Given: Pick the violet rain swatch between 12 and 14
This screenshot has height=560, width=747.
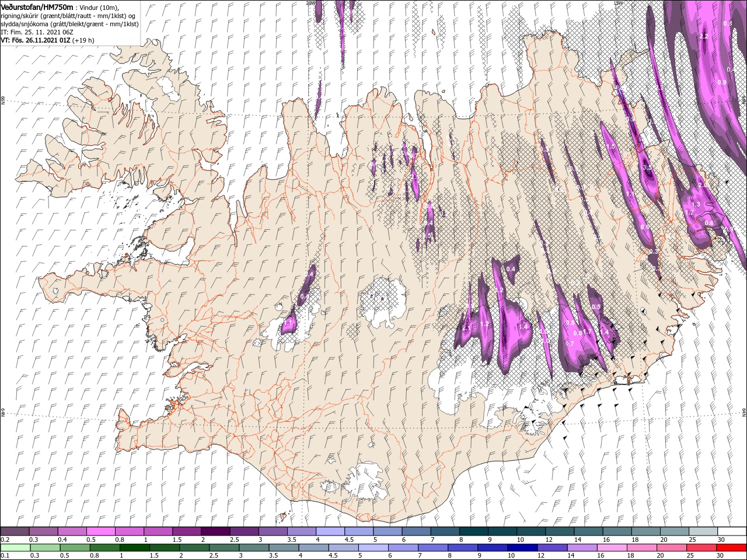Looking at the screenshot, I should (553, 548).
